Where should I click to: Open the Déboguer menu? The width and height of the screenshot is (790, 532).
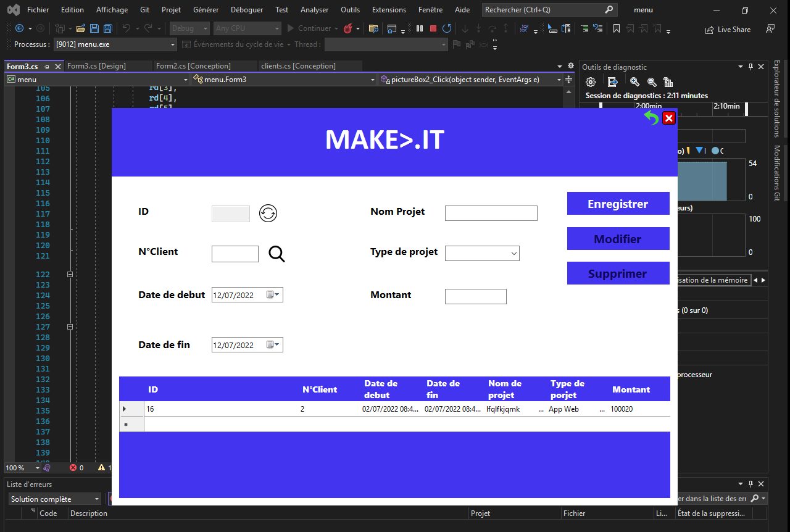point(246,9)
